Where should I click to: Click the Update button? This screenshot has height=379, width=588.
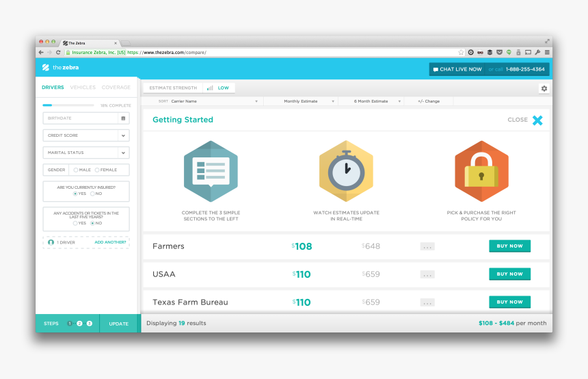coord(119,324)
